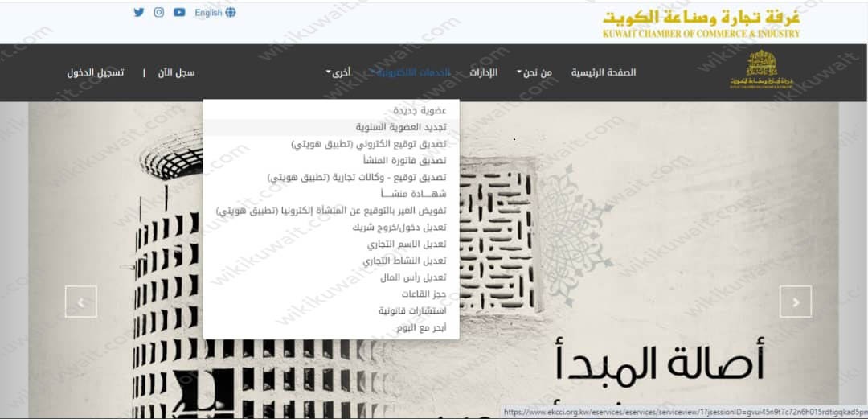Image resolution: width=868 pixels, height=419 pixels.
Task: Collapse the الخدمات الالكترونية dropdown
Action: tap(410, 72)
